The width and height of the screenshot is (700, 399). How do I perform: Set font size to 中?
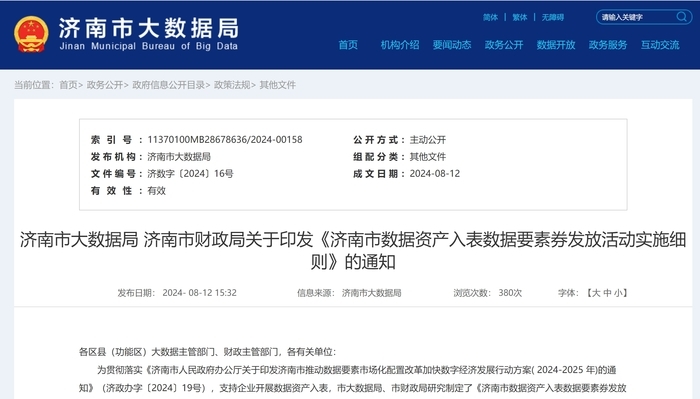point(607,293)
